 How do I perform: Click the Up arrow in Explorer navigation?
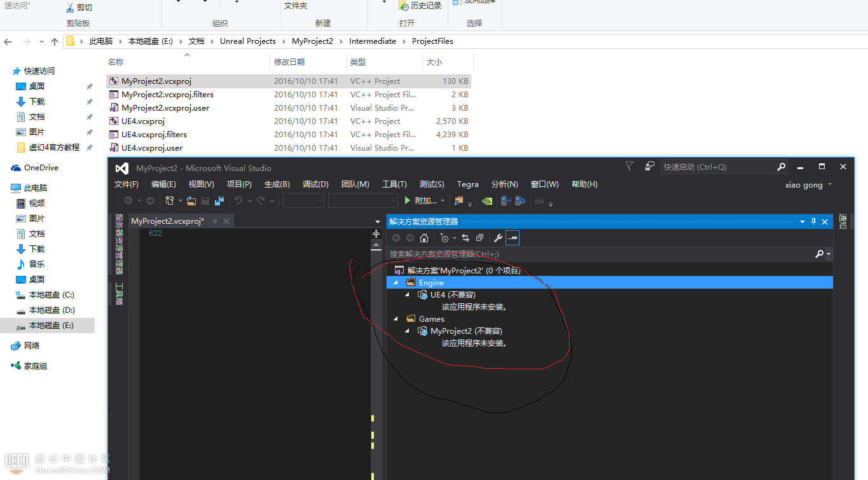[x=55, y=42]
